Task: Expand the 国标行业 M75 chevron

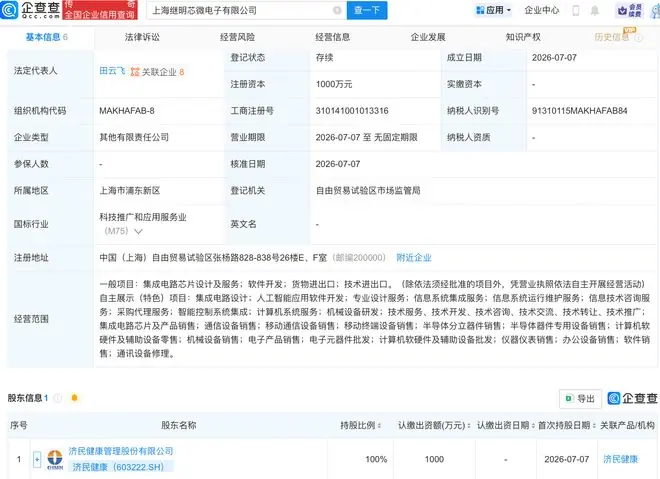Action: click(138, 231)
